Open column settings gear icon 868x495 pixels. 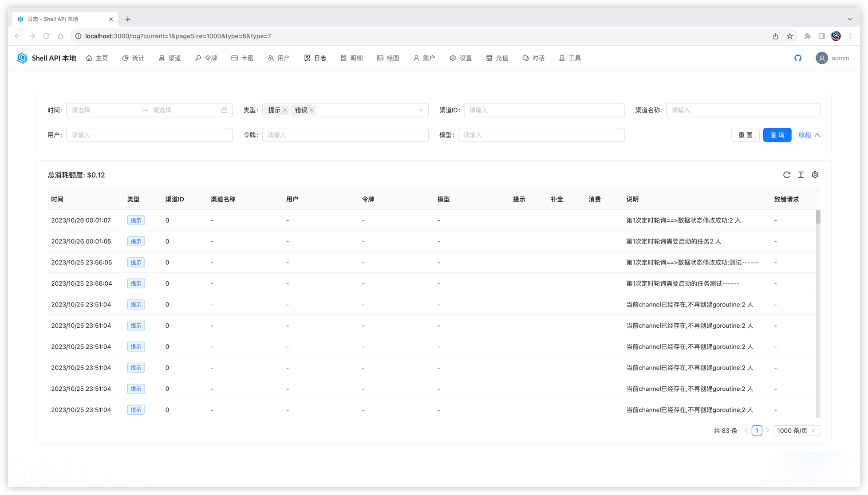tap(815, 175)
